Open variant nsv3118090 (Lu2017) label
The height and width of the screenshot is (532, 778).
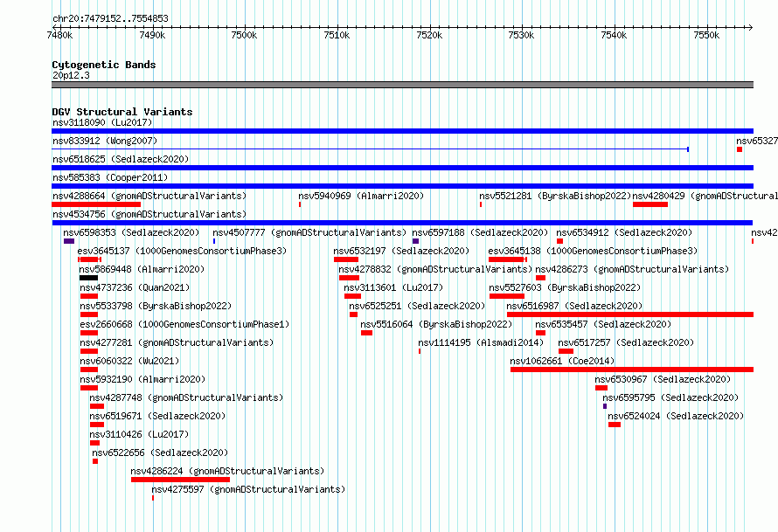pos(102,122)
